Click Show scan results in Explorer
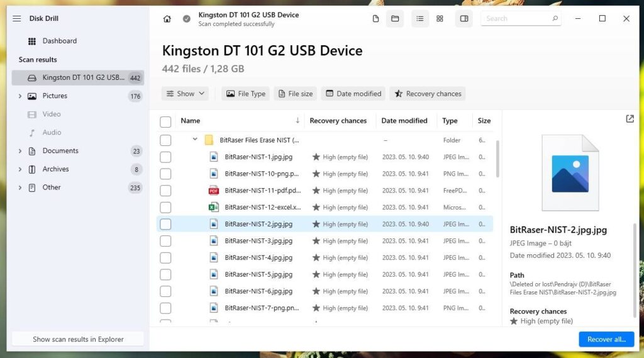Viewport: 644px width, 358px height. pos(78,339)
